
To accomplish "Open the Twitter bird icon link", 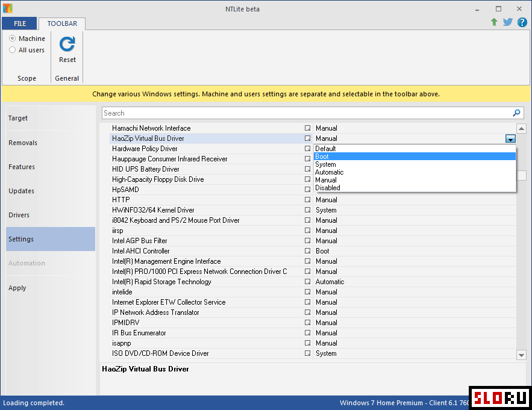I will click(x=508, y=22).
